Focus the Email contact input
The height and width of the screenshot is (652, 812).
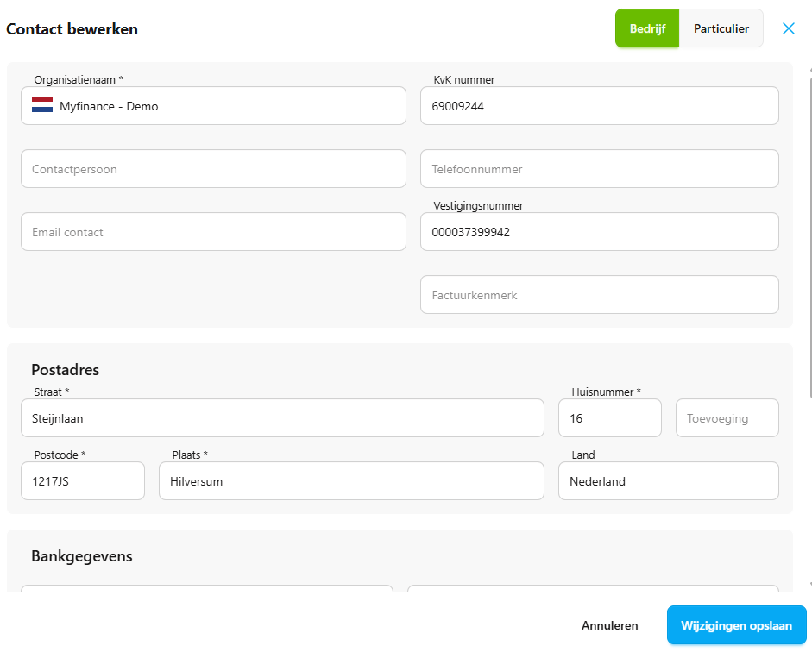[213, 232]
